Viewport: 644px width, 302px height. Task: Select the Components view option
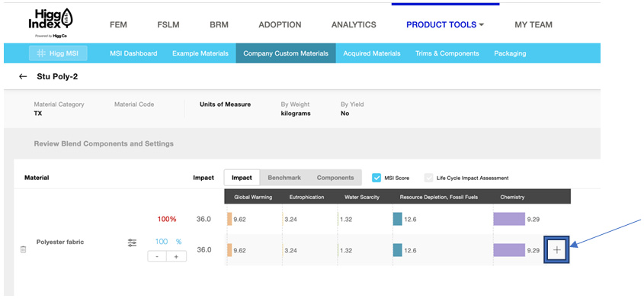(x=335, y=178)
